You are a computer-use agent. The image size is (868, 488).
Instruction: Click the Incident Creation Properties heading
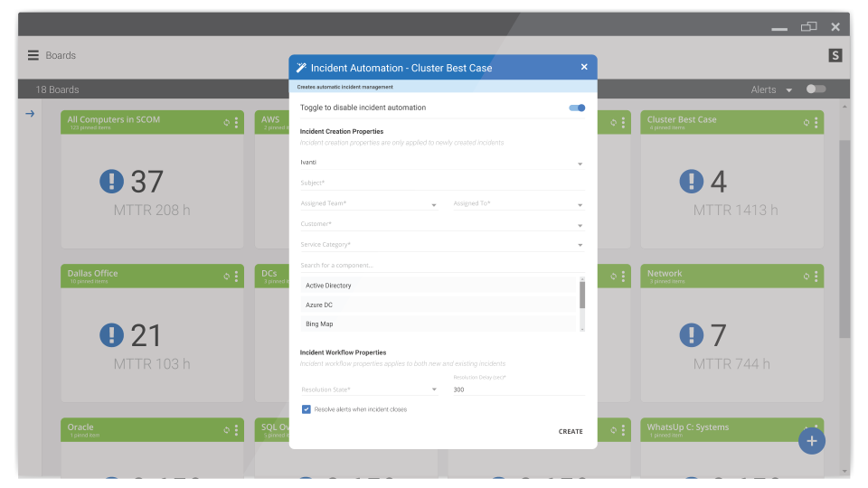pyautogui.click(x=342, y=132)
